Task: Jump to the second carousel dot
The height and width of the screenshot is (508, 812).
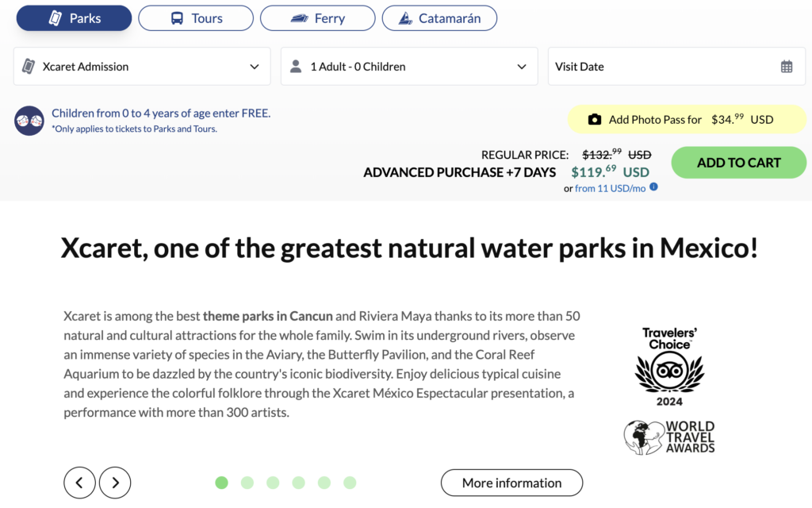Action: tap(247, 483)
